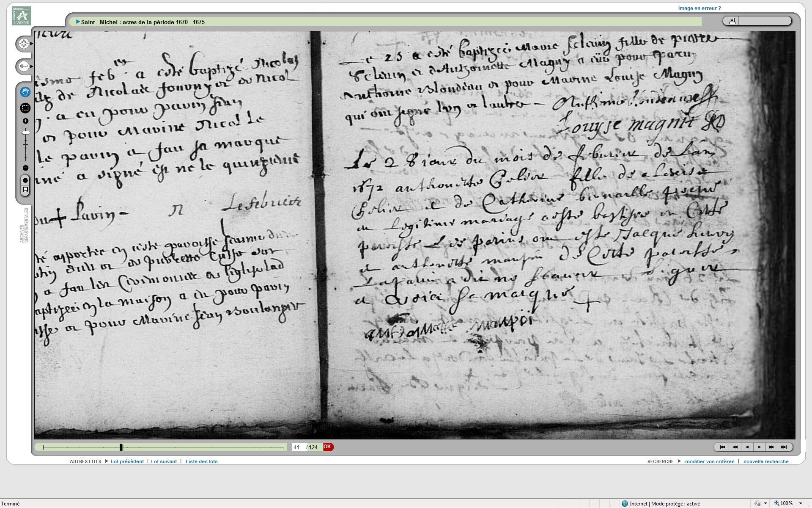Open the Lot suivant link

164,461
